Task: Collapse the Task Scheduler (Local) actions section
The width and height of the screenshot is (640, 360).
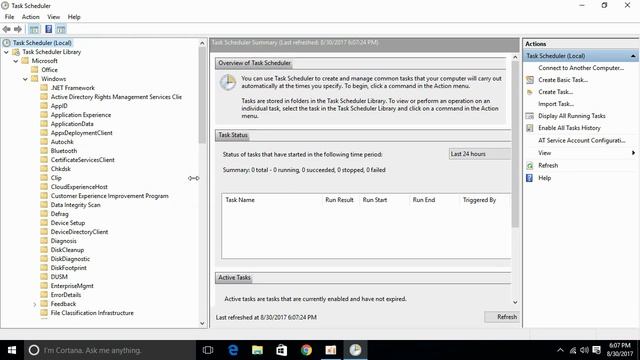Action: pos(633,56)
